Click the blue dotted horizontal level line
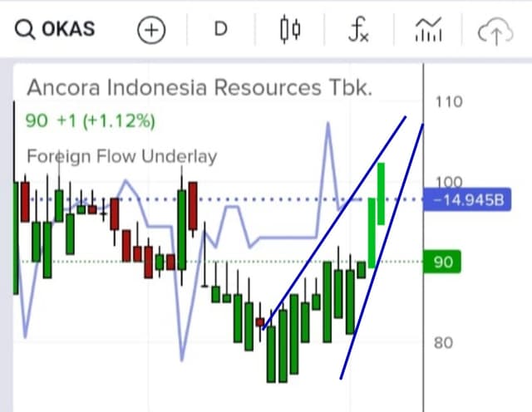 point(249,199)
